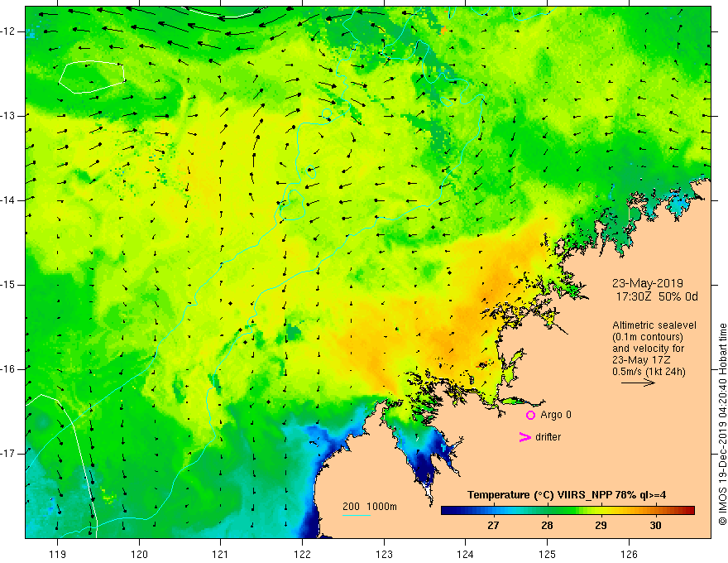Click the "Altimetric sealevel" label

[654, 325]
